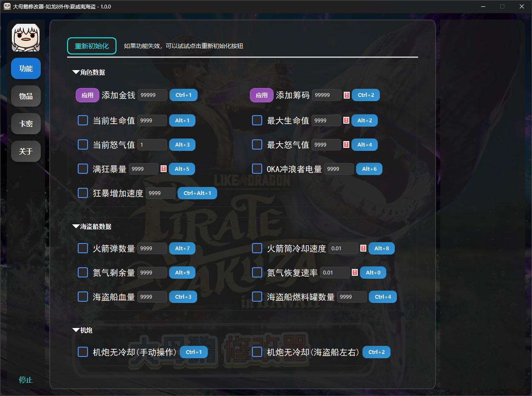The height and width of the screenshot is (396, 532).
Task: Click the 重新初始化 button
Action: (x=92, y=46)
